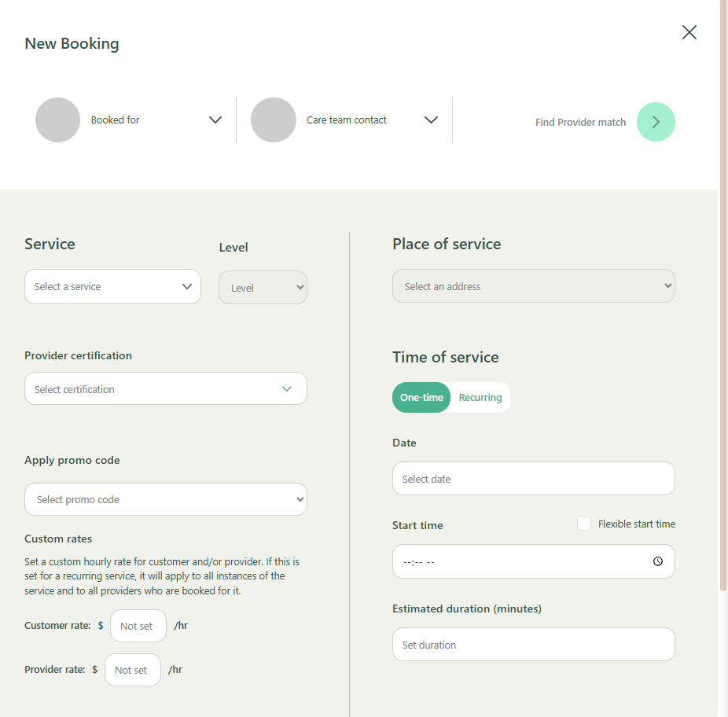Open the Level dropdown
Screen dimensions: 728x717
(263, 288)
